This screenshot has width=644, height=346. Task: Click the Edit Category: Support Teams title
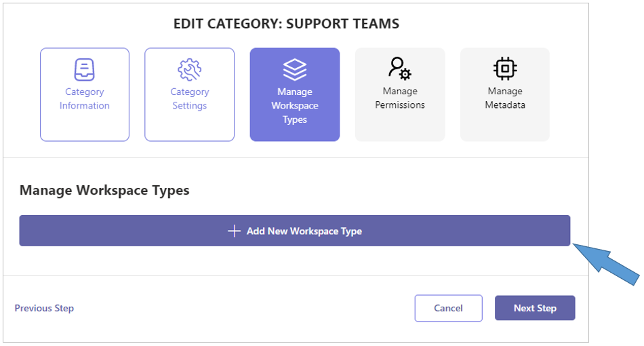pyautogui.click(x=286, y=24)
